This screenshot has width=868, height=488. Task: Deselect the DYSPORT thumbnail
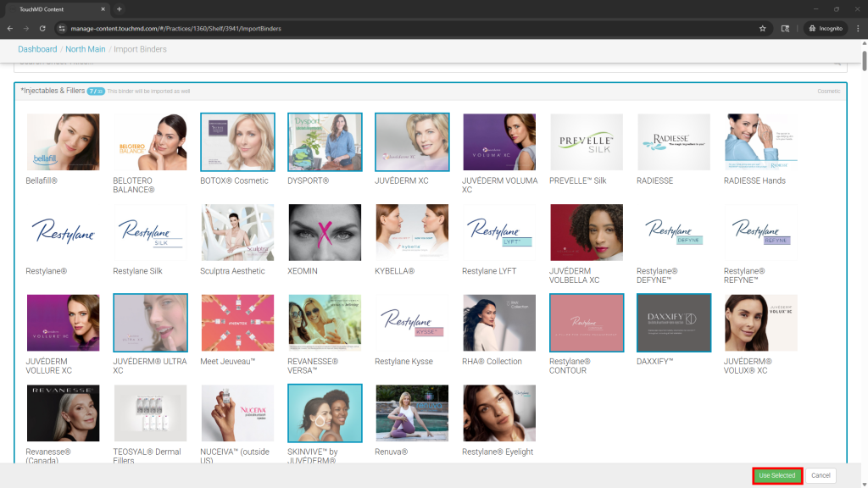click(325, 142)
